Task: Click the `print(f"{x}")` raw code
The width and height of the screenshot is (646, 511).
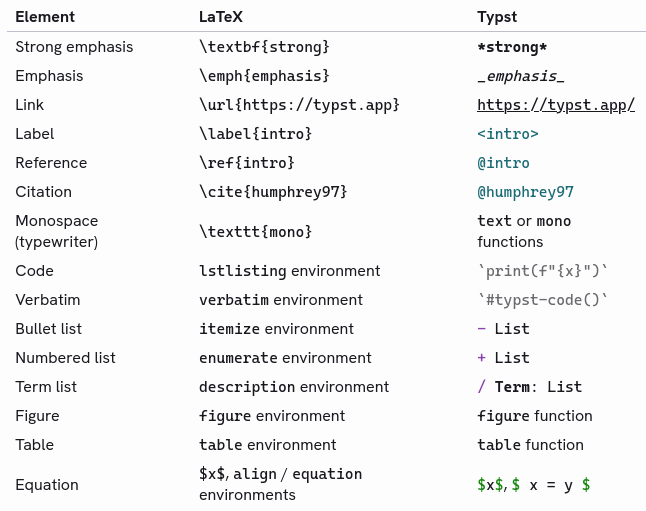Action: 543,271
